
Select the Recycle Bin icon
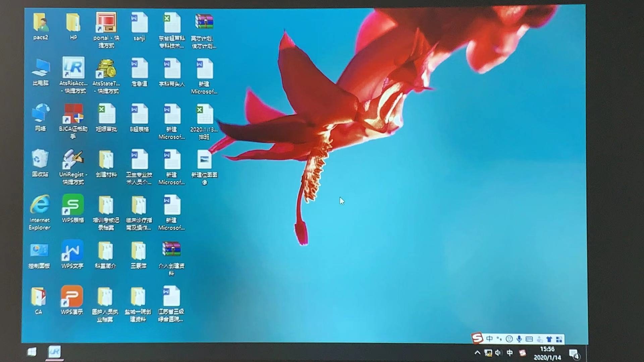[x=40, y=159]
